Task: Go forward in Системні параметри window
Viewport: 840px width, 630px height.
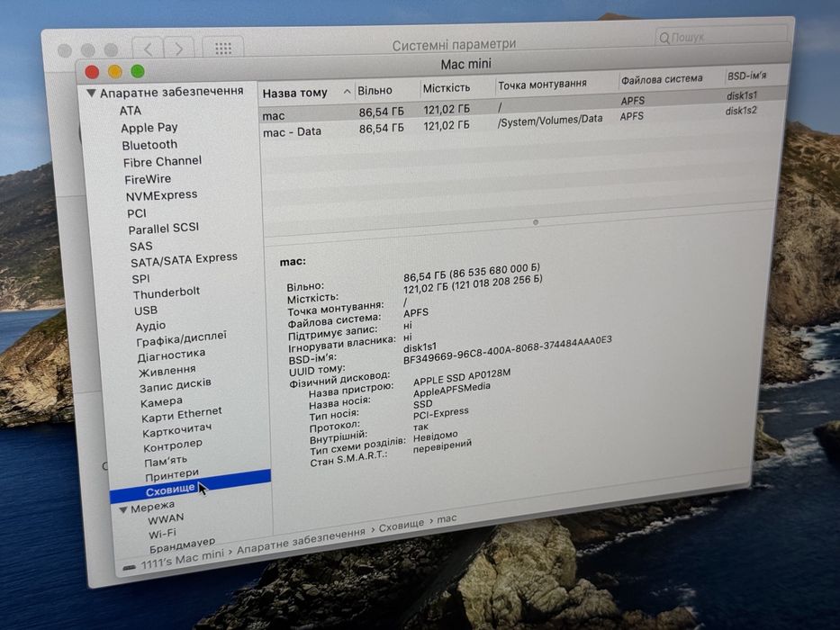Action: click(179, 49)
